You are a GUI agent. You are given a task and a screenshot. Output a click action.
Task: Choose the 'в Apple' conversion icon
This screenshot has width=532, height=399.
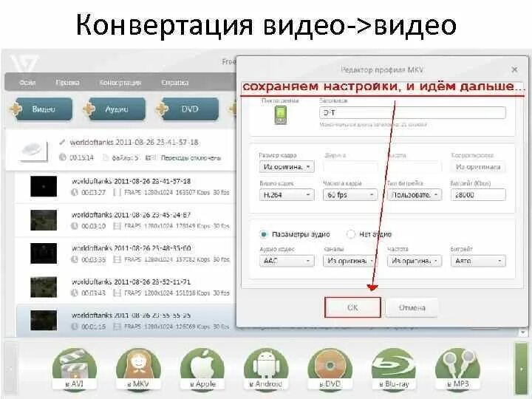(x=202, y=369)
